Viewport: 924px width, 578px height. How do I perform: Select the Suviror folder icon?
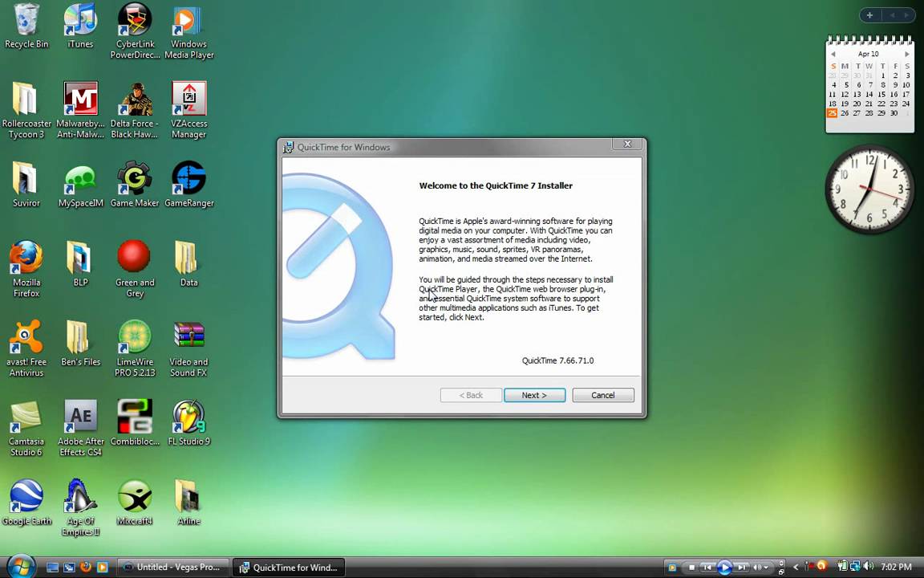[x=26, y=185]
